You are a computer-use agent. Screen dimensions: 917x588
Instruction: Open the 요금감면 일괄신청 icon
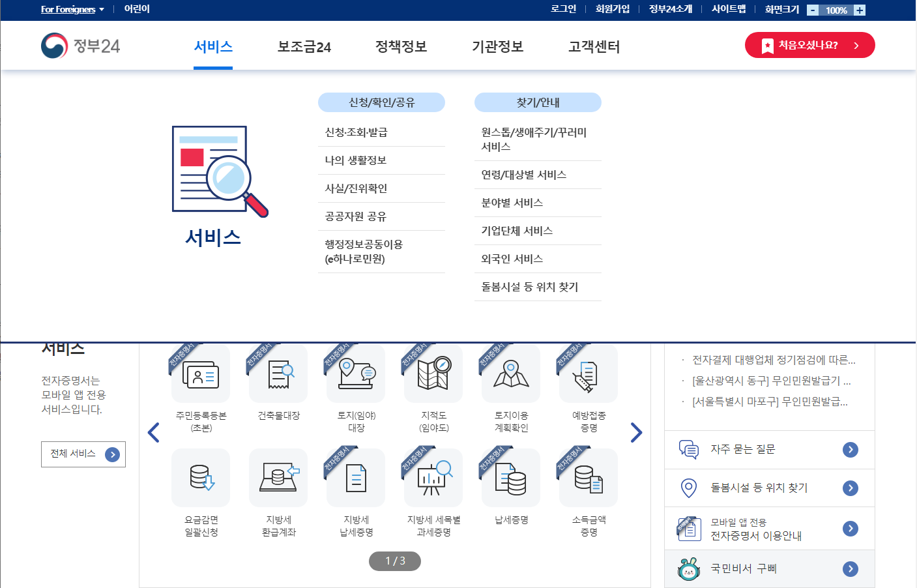point(201,478)
